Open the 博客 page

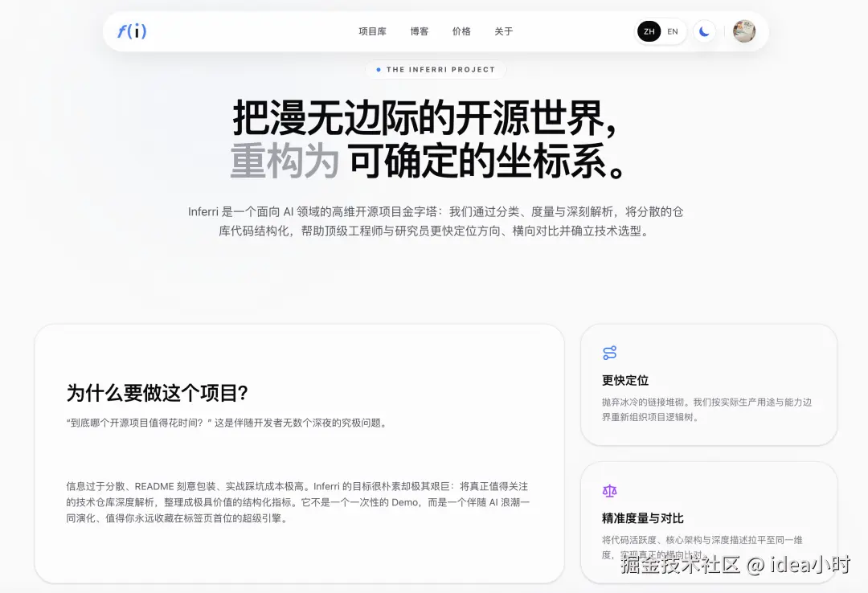419,31
